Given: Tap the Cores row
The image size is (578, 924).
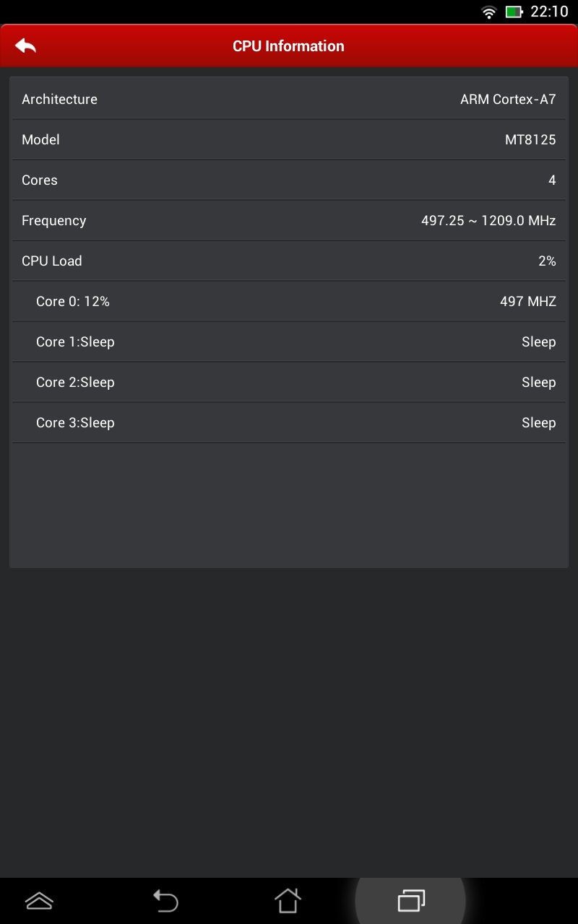Looking at the screenshot, I should [289, 180].
